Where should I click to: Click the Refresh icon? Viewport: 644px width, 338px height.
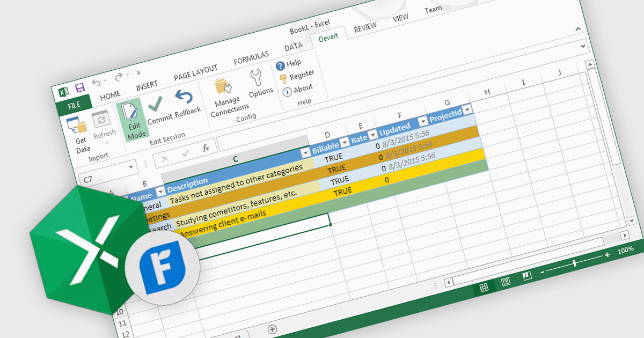point(100,119)
